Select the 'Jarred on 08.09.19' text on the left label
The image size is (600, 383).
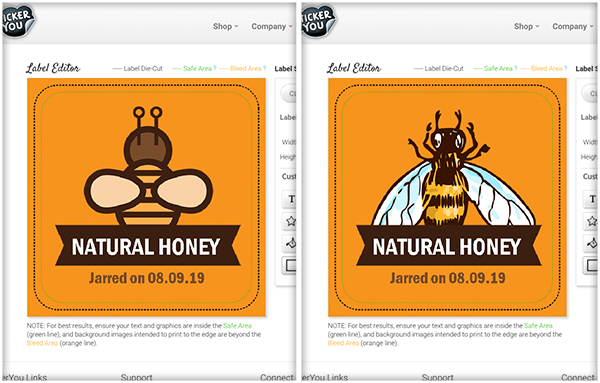coord(147,278)
